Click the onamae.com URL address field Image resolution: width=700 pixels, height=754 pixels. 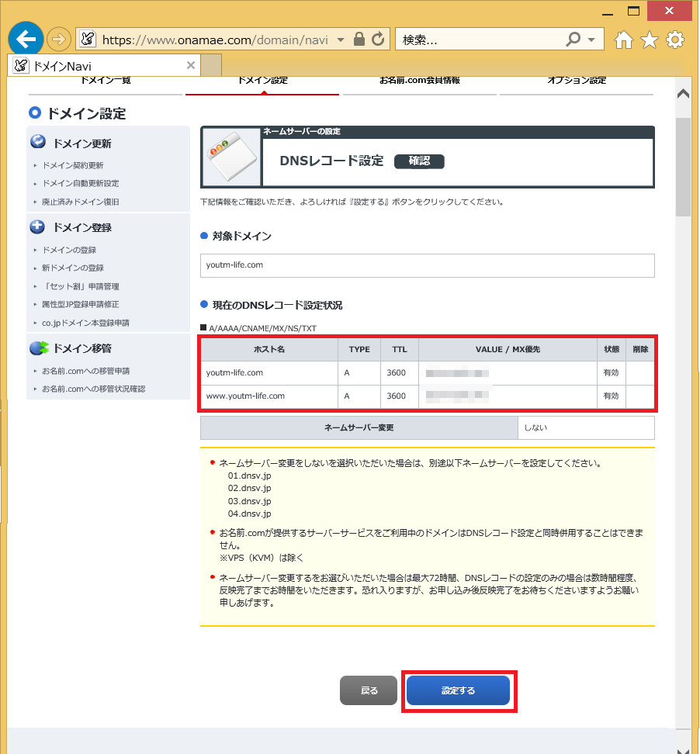pos(215,40)
